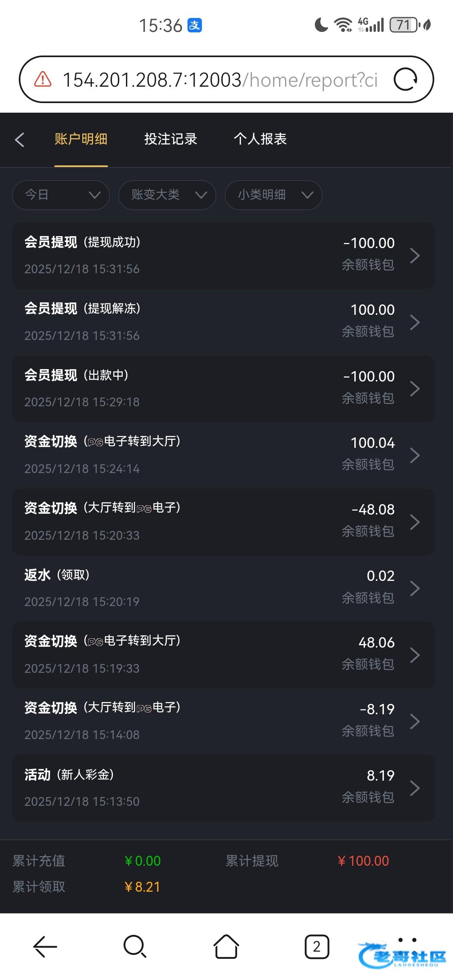Reload the page using the refresh icon
This screenshot has height=980, width=453.
point(405,80)
